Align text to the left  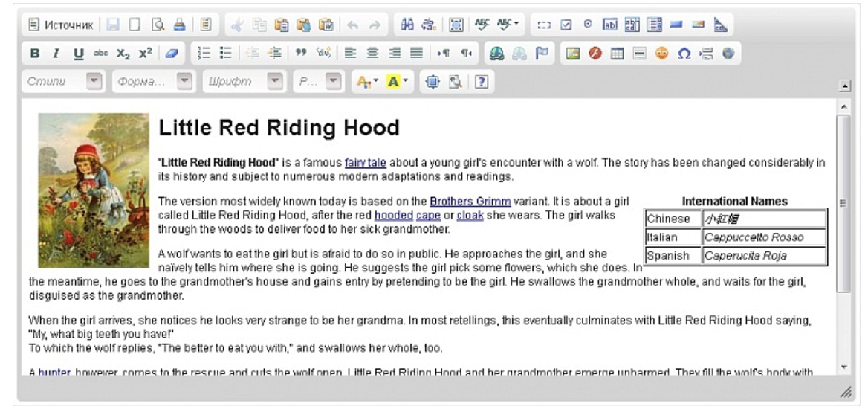tap(350, 54)
